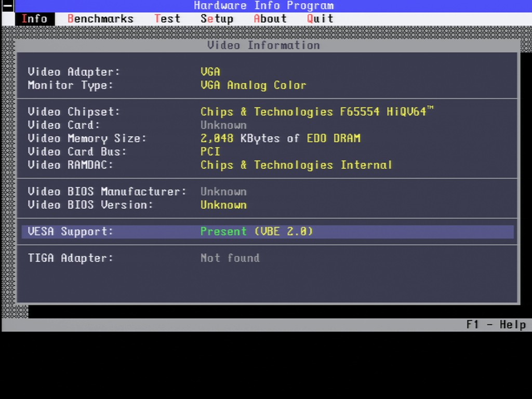Click the VGA Analog Color value
Image resolution: width=532 pixels, height=399 pixels.
click(253, 85)
